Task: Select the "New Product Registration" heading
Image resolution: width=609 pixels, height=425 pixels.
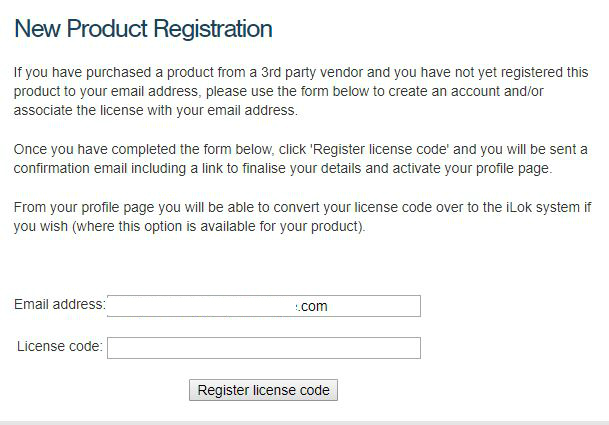Action: click(x=143, y=29)
